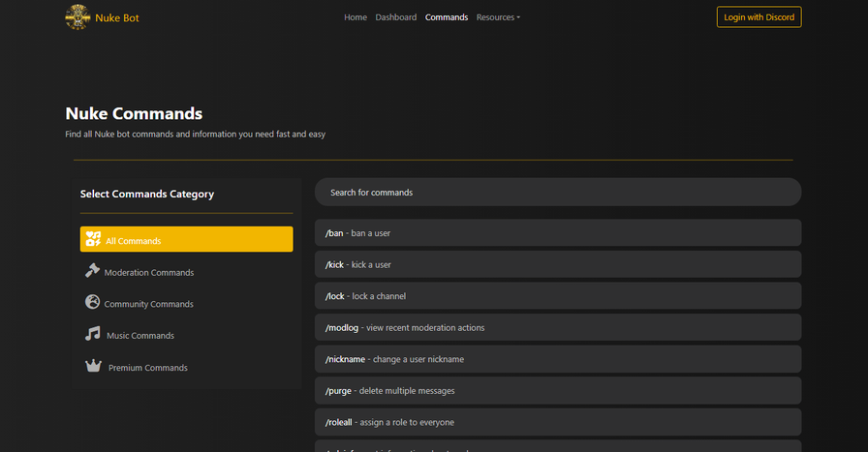
Task: Expand the /ban command row
Action: coord(558,233)
